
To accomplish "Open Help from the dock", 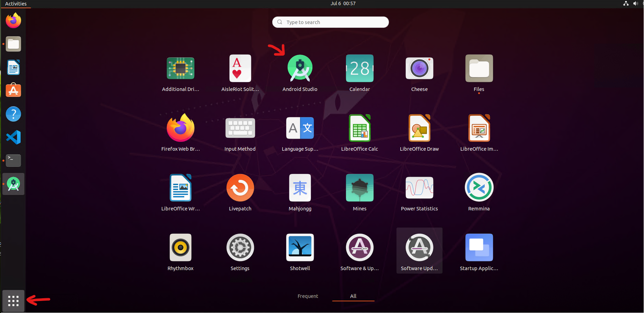I will [13, 114].
